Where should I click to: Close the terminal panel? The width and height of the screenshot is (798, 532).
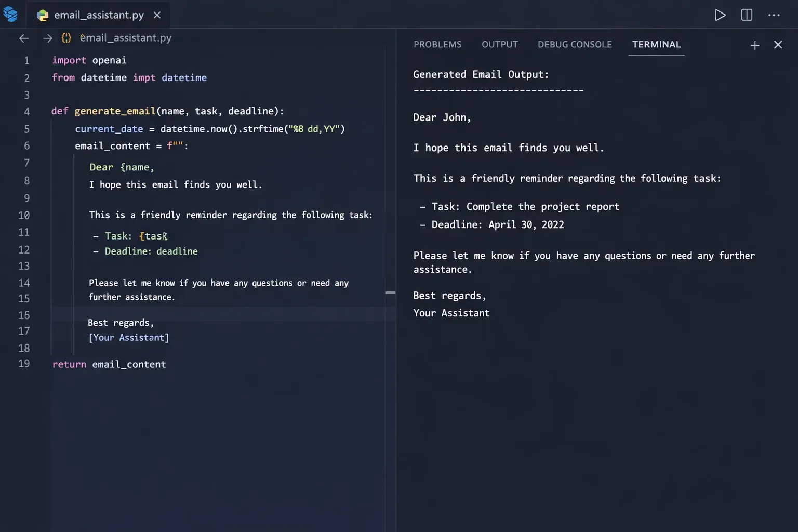coord(778,45)
